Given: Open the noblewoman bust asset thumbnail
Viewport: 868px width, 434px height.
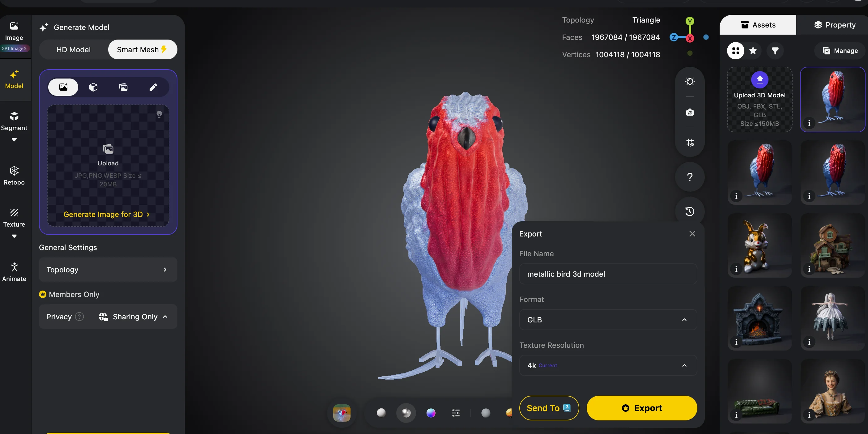Looking at the screenshot, I should (x=832, y=391).
